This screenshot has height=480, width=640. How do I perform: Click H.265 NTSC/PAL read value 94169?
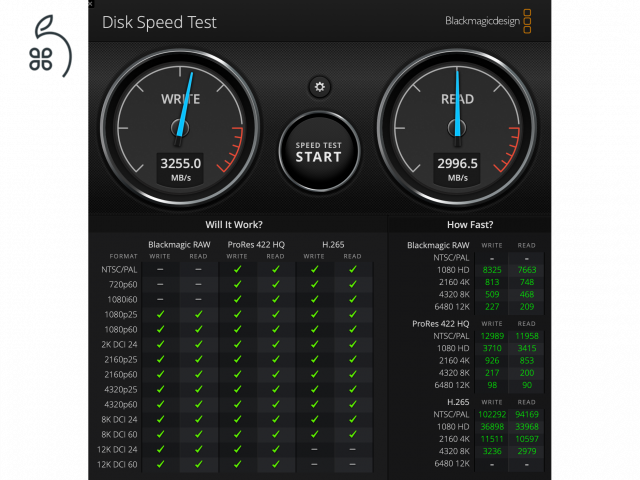pyautogui.click(x=527, y=414)
